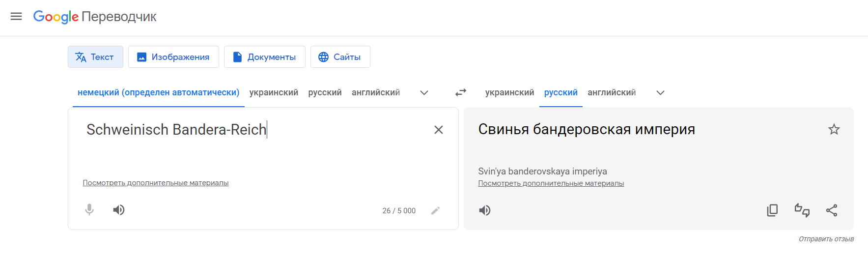Expand the source language list
Viewport: 868px width, 258px height.
(x=424, y=92)
